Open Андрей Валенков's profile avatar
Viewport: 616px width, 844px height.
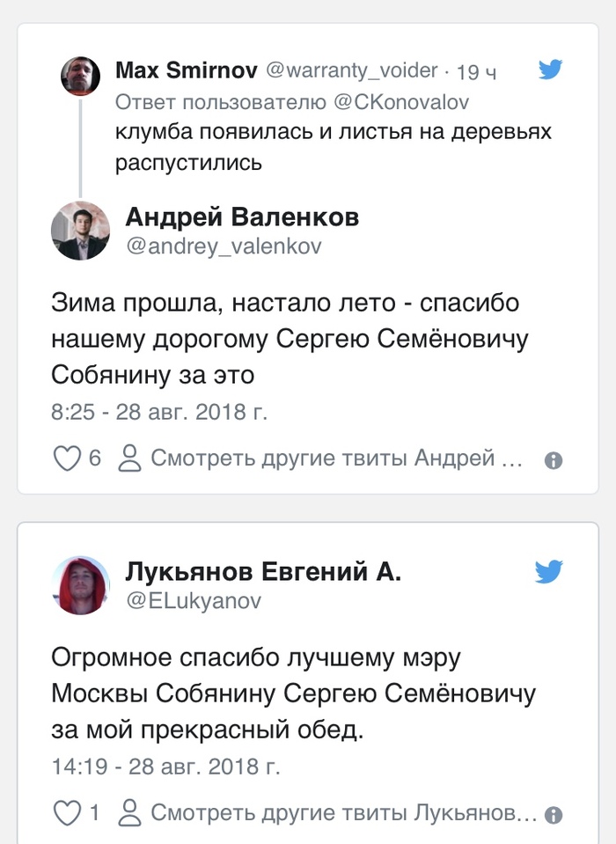click(80, 231)
